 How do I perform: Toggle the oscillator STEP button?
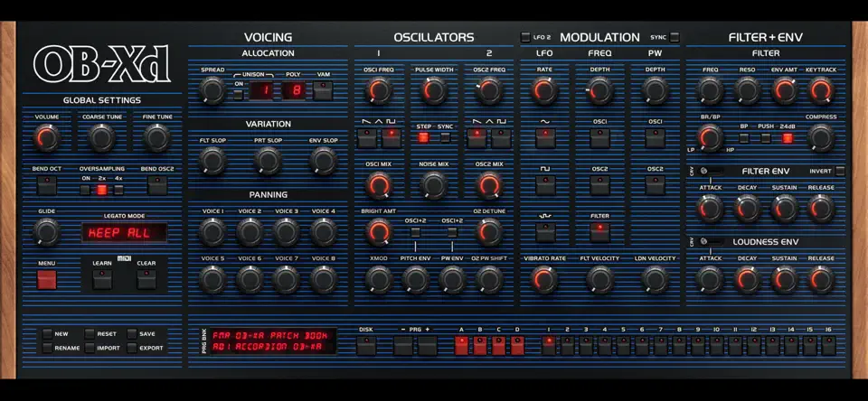[x=423, y=137]
